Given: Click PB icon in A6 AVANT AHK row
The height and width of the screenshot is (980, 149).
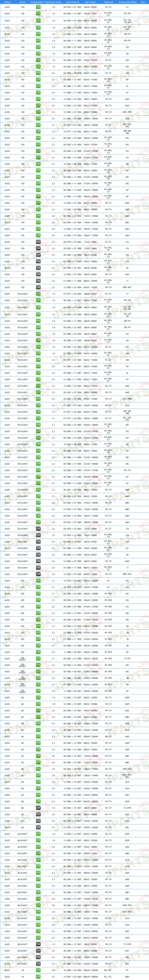Looking at the screenshot, I should point(38,938).
